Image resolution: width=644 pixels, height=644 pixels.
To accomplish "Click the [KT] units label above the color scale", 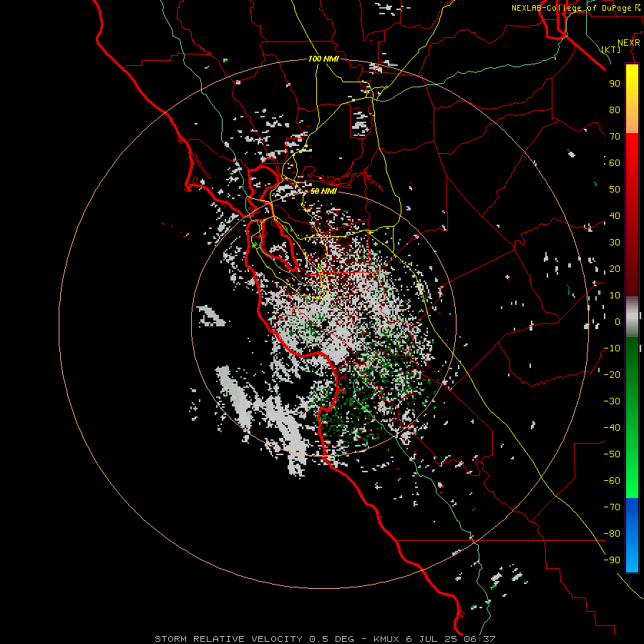I will [x=611, y=49].
